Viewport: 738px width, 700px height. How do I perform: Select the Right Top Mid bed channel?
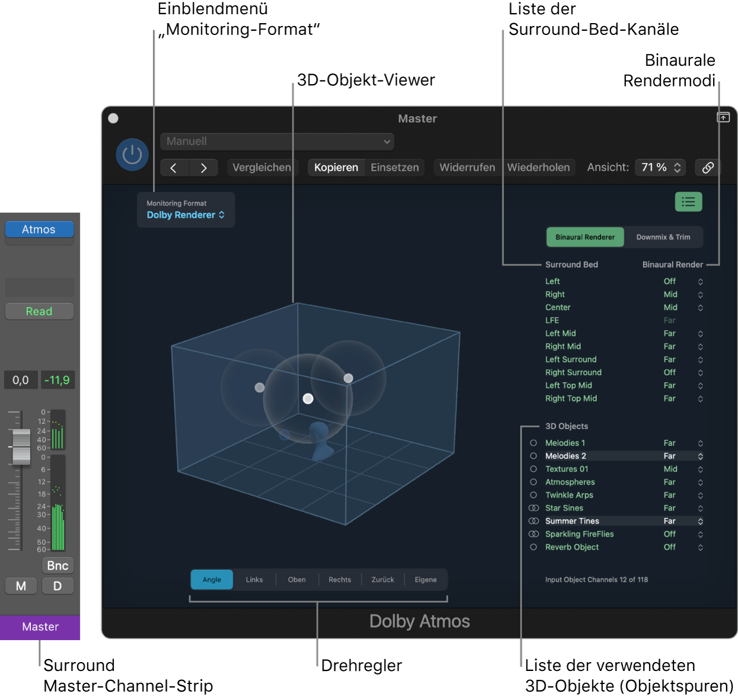(571, 398)
